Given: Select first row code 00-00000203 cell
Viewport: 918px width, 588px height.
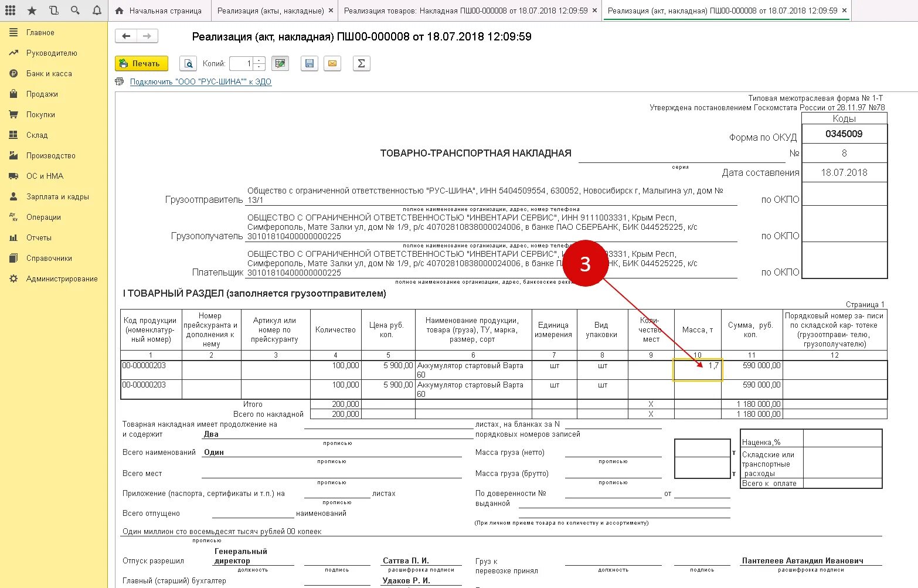Looking at the screenshot, I should [x=151, y=370].
